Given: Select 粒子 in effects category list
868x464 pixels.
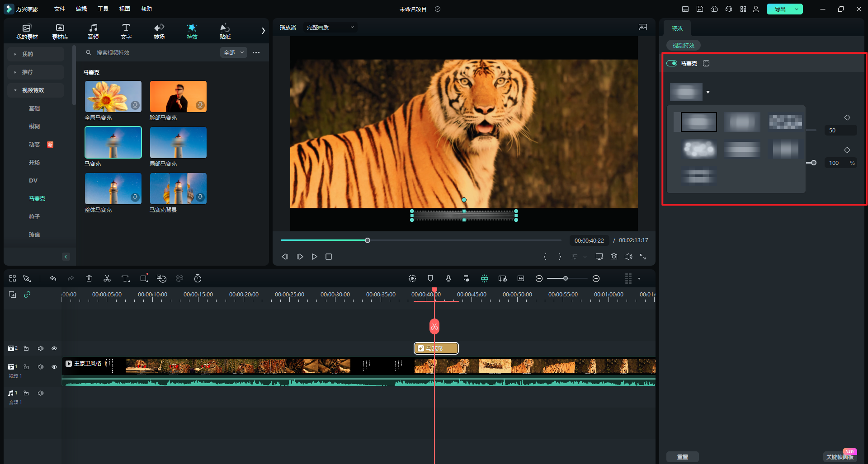Looking at the screenshot, I should (x=34, y=217).
